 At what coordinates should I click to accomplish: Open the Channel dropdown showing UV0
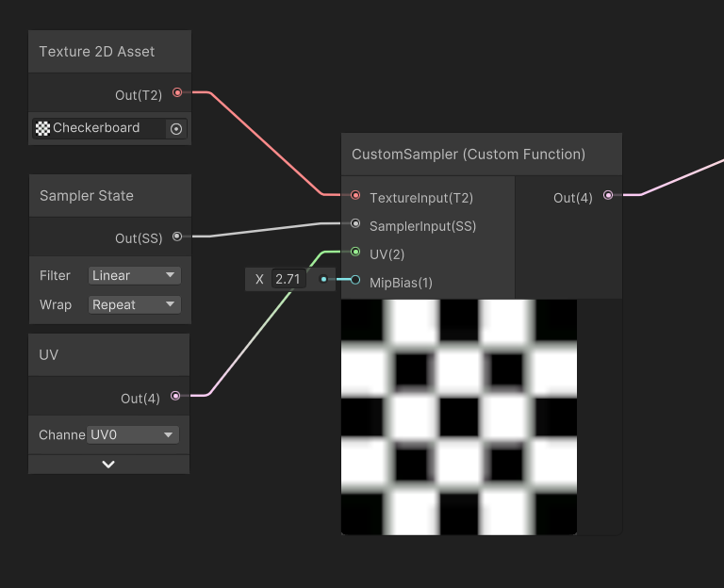point(132,435)
